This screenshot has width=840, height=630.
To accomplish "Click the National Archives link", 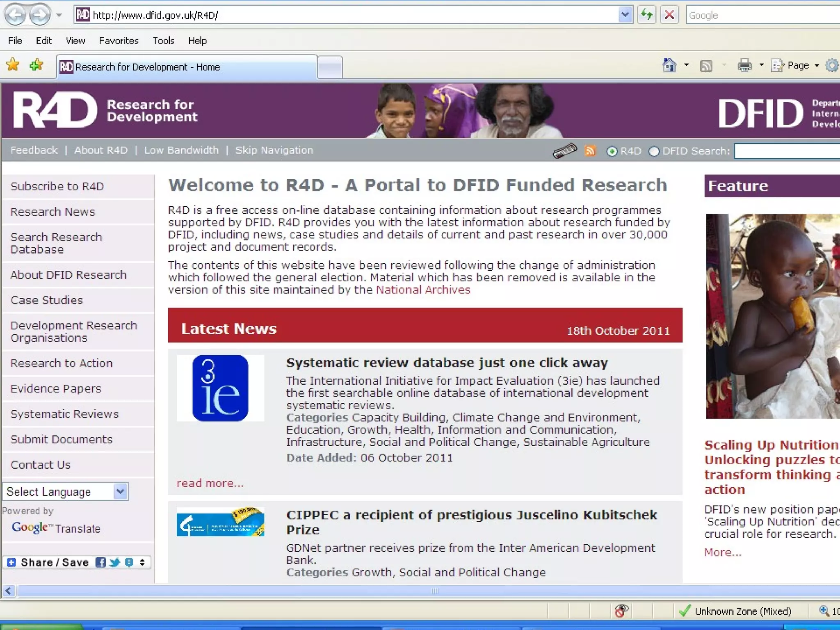I will [x=423, y=290].
